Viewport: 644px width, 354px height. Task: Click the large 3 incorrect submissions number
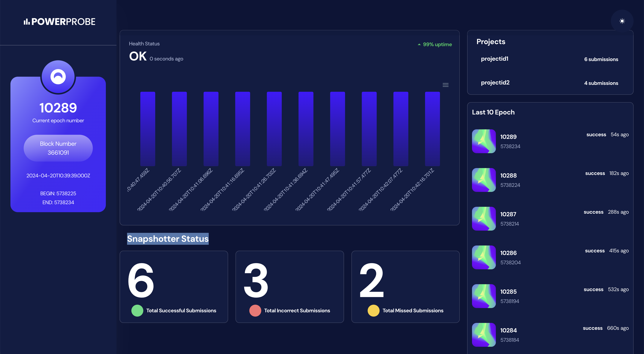pyautogui.click(x=256, y=280)
